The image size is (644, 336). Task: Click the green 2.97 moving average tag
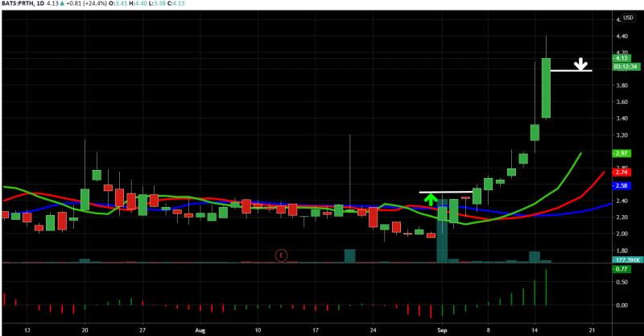point(621,153)
